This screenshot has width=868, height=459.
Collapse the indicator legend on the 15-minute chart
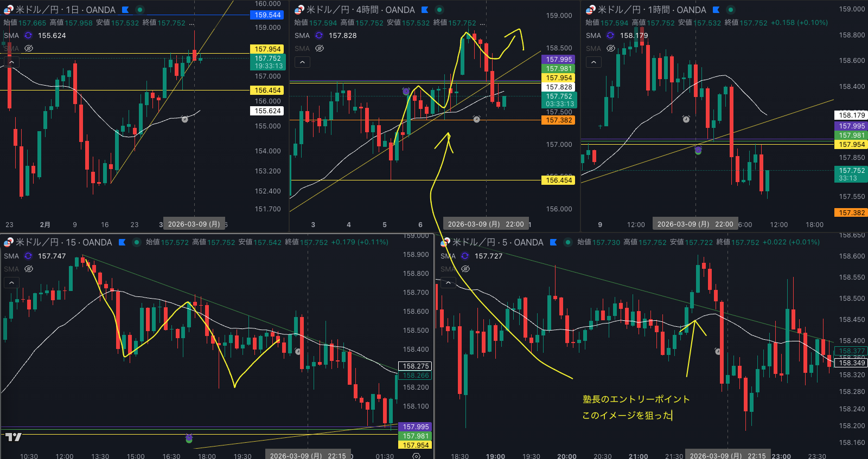pos(11,282)
